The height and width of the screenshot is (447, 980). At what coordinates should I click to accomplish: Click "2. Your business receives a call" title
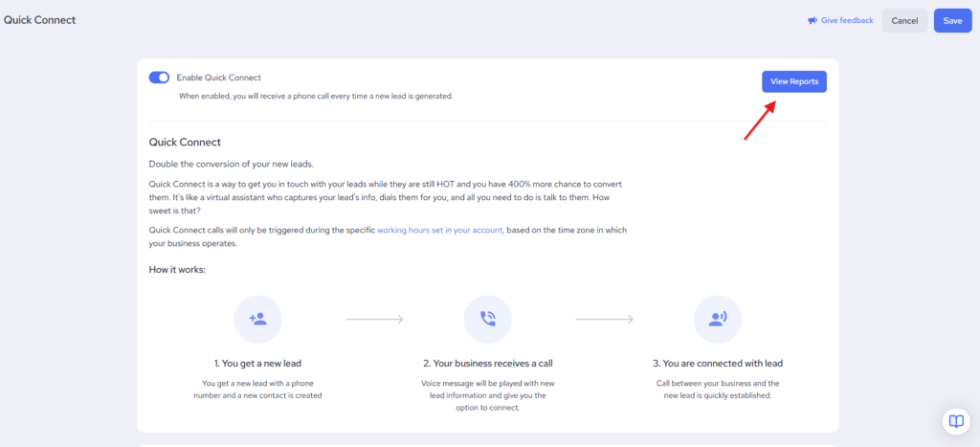(x=487, y=364)
